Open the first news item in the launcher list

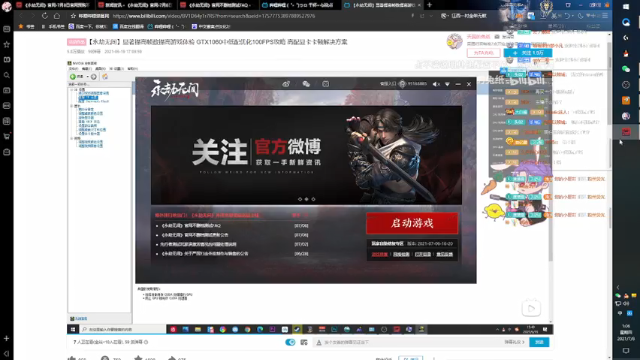pyautogui.click(x=191, y=225)
